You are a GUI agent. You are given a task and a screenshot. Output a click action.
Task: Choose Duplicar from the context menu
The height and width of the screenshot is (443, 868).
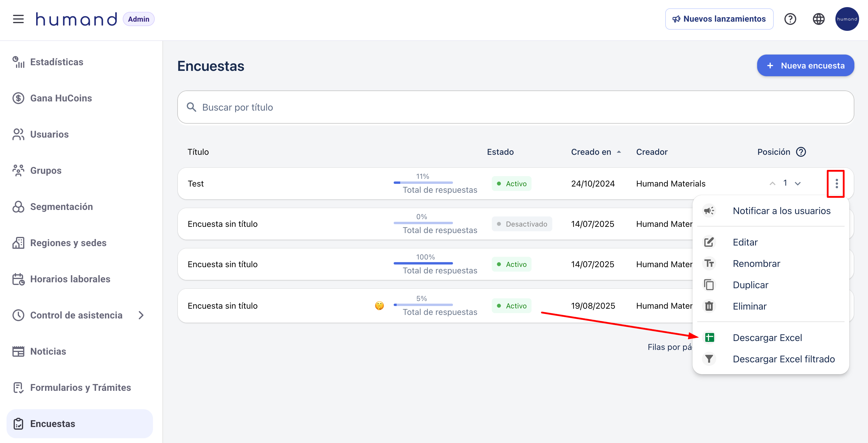(x=750, y=285)
